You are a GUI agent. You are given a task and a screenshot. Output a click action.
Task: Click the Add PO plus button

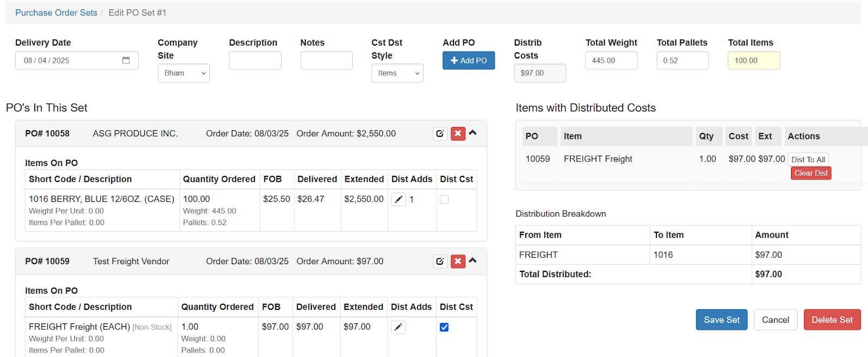click(469, 60)
